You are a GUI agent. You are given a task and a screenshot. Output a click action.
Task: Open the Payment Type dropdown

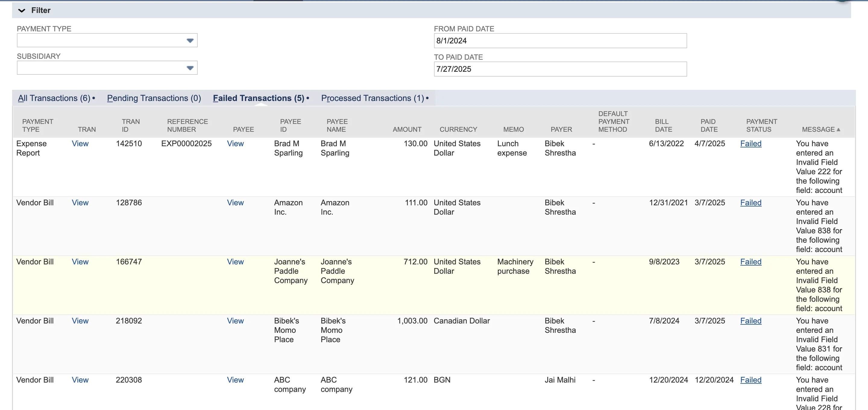107,40
